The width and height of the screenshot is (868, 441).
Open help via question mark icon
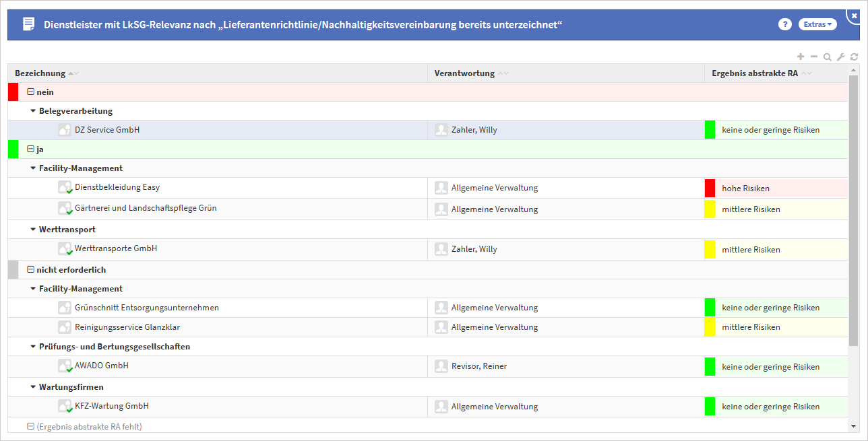[784, 24]
